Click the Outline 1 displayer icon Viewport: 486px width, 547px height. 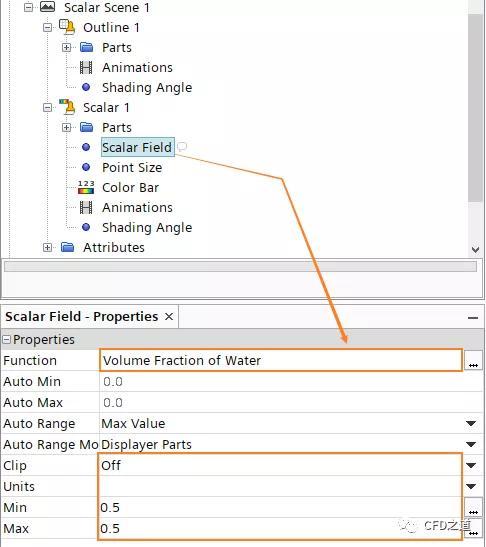pos(67,27)
